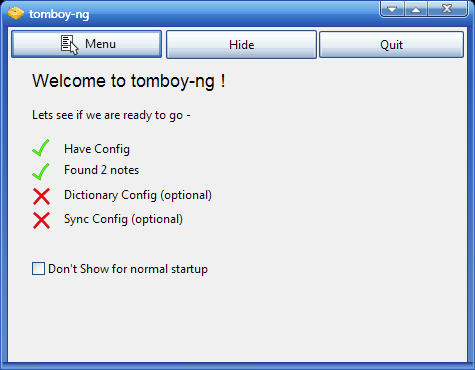The image size is (475, 370).
Task: Click the green check beside Found 2 notes
Action: [x=41, y=172]
